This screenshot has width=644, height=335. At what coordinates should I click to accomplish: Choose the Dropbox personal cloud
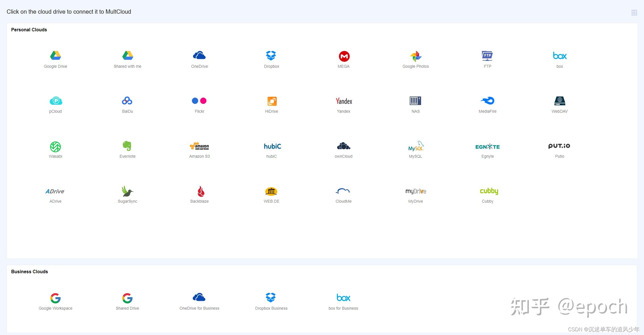click(271, 56)
